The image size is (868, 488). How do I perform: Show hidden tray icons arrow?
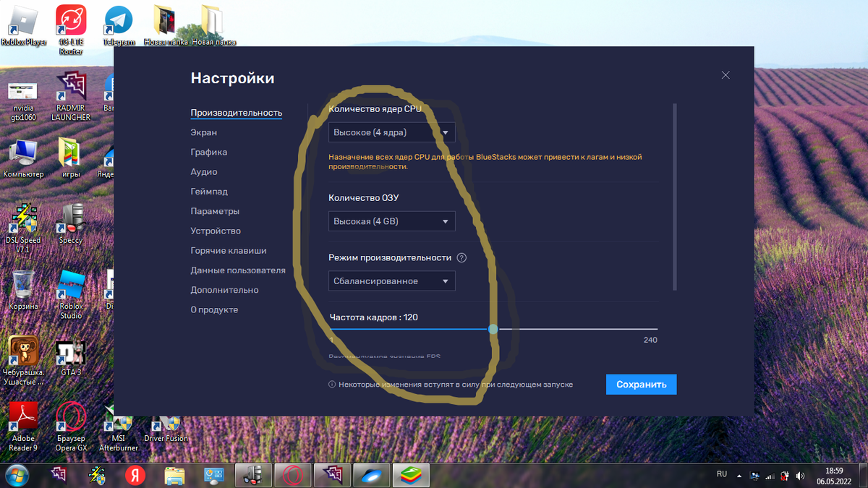click(x=739, y=476)
